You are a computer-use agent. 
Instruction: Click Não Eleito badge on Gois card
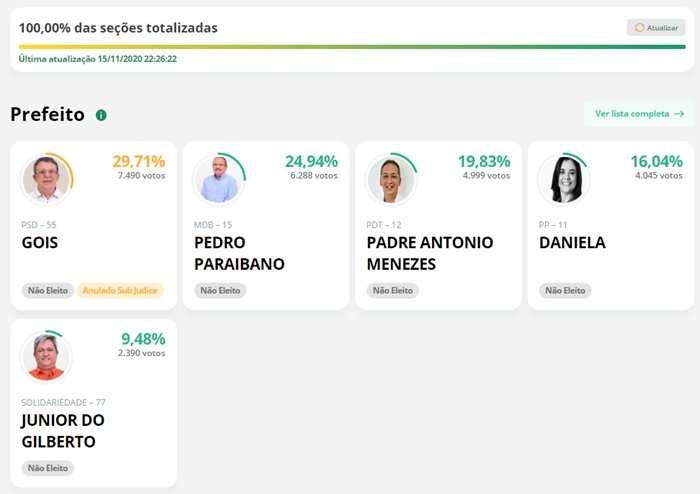48,291
